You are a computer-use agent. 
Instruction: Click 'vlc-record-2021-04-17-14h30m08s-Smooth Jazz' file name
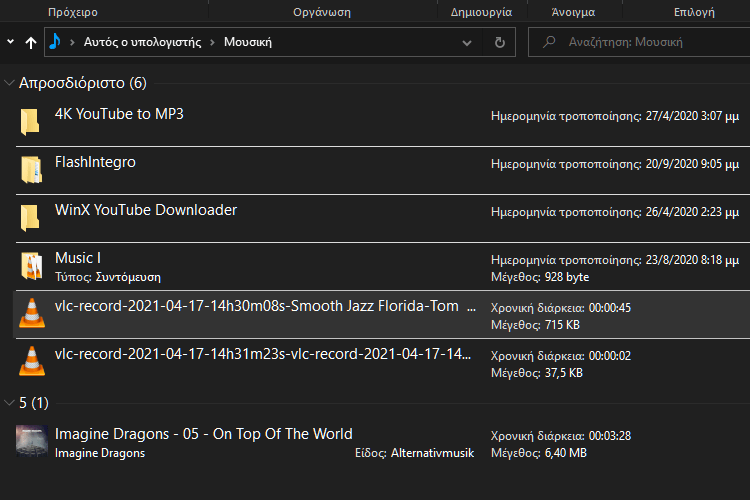[x=265, y=306]
